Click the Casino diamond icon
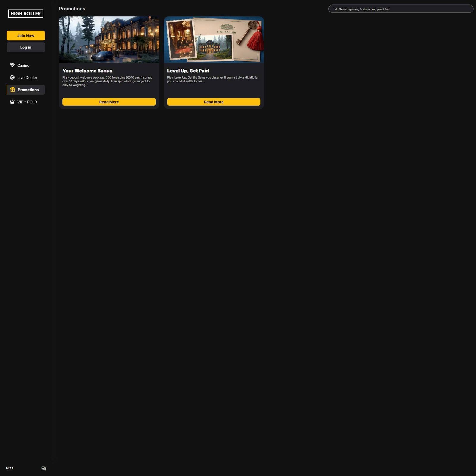 click(x=12, y=65)
